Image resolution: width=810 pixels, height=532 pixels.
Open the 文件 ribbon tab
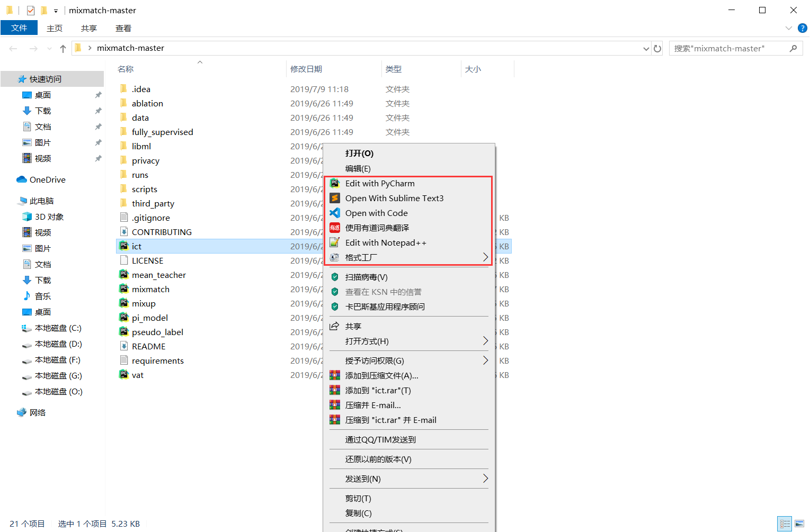coord(19,28)
